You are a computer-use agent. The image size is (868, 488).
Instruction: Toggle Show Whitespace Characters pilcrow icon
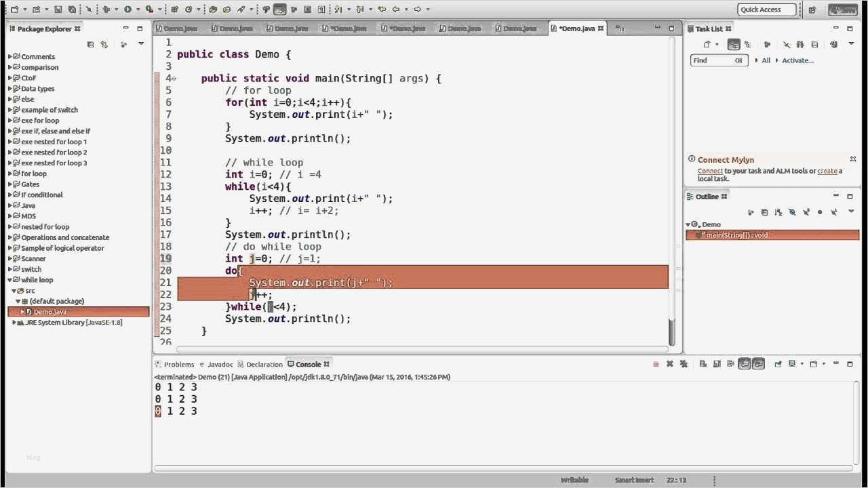[x=321, y=9]
